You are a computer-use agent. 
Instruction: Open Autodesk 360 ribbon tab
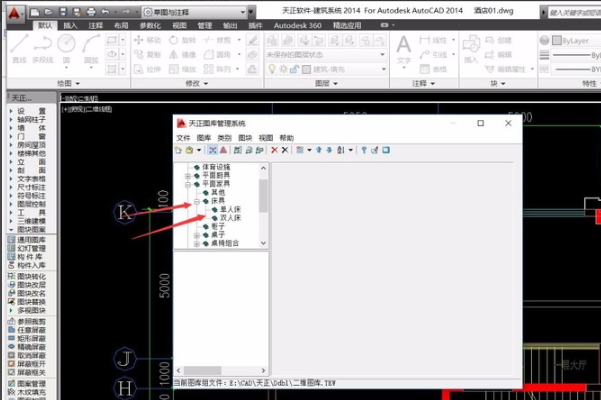tap(297, 26)
